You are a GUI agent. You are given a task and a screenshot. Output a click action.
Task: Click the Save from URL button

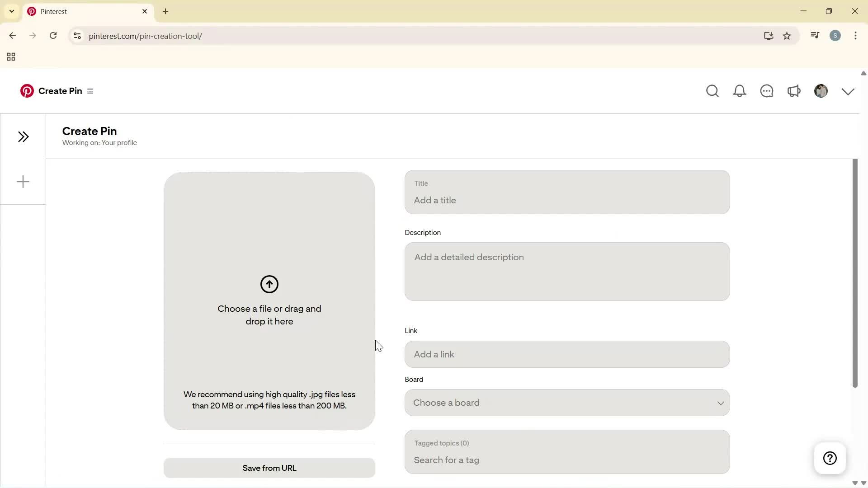coord(269,468)
